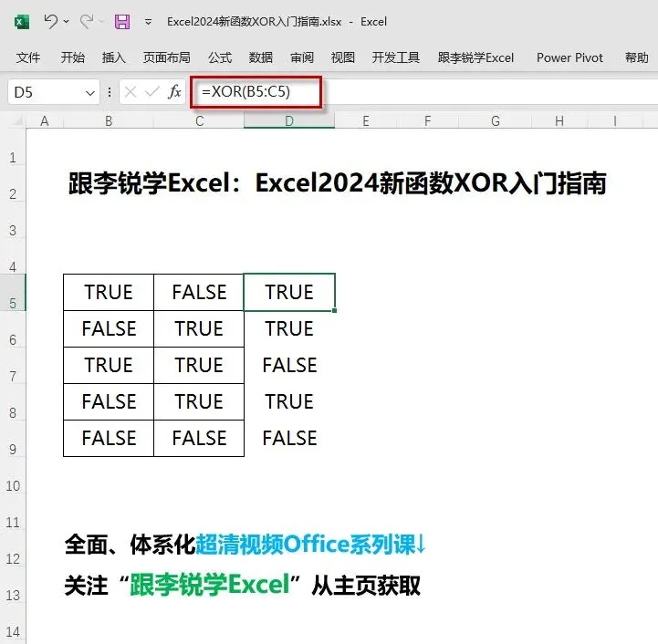Click cell B5 containing TRUE
Image resolution: width=658 pixels, height=644 pixels.
[x=109, y=292]
